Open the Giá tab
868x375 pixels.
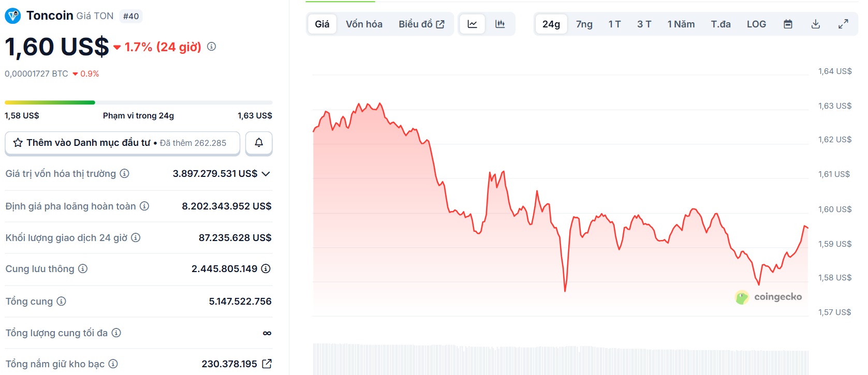[322, 23]
